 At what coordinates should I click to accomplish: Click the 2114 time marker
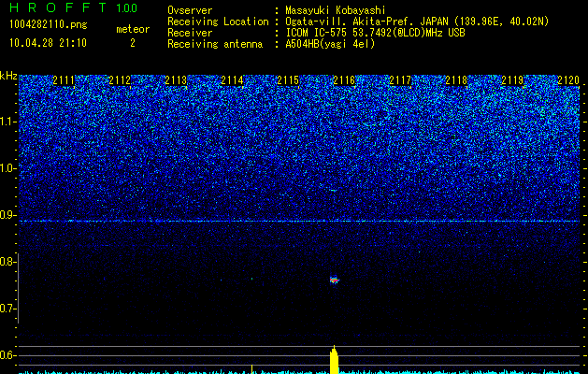[x=232, y=80]
